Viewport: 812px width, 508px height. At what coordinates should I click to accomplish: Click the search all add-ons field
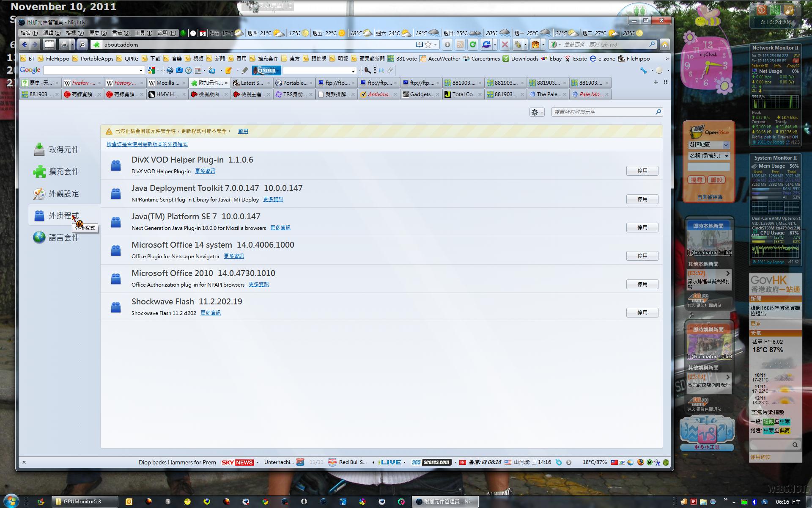click(603, 112)
